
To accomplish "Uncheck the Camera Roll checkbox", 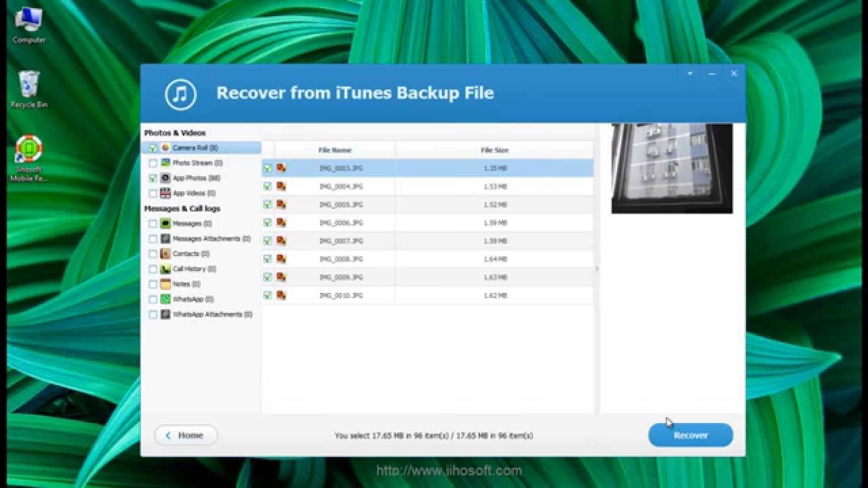I will (153, 148).
